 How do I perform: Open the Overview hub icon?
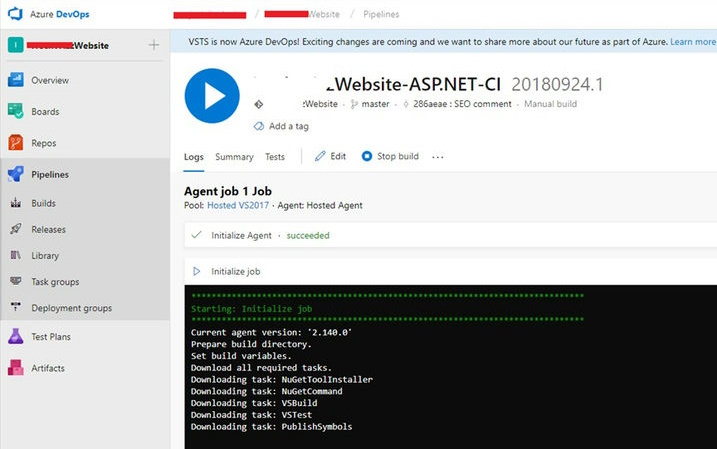[x=16, y=80]
